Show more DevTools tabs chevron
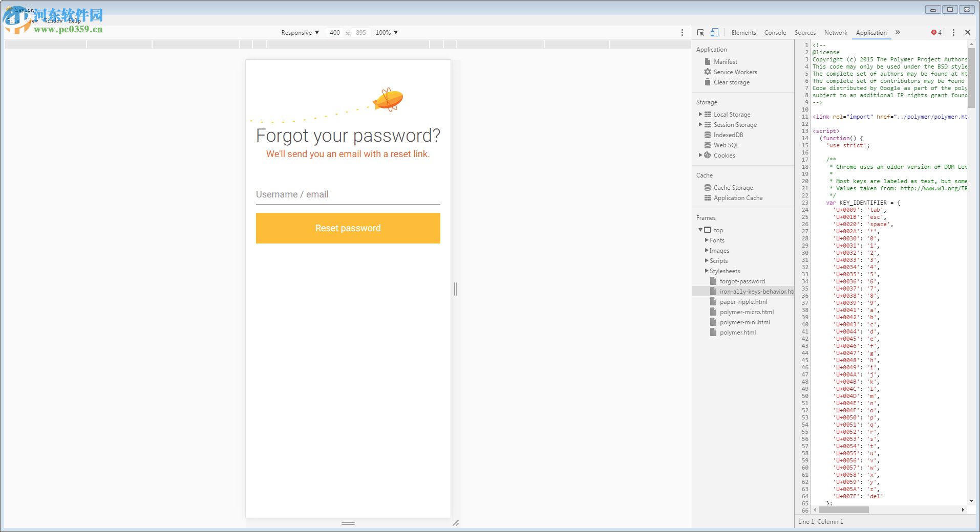 tap(898, 32)
